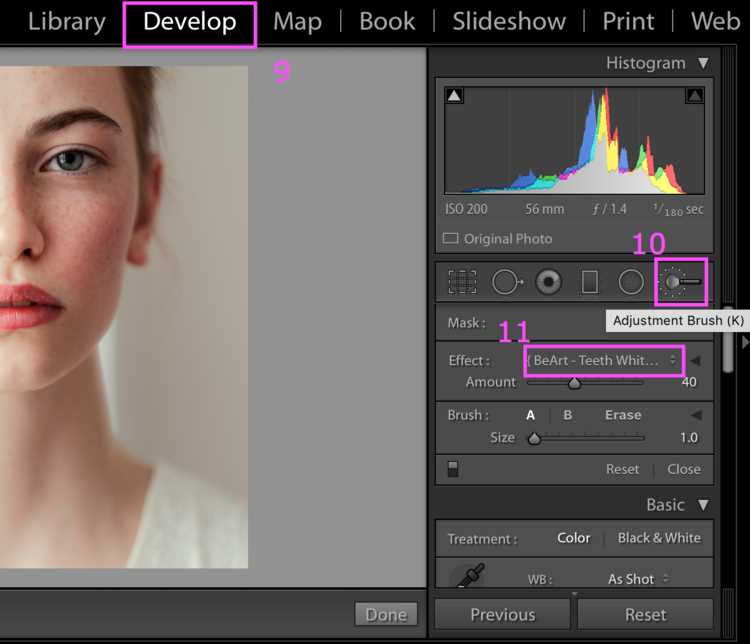Open the Effect preset dropdown
This screenshot has width=750, height=644.
click(604, 360)
